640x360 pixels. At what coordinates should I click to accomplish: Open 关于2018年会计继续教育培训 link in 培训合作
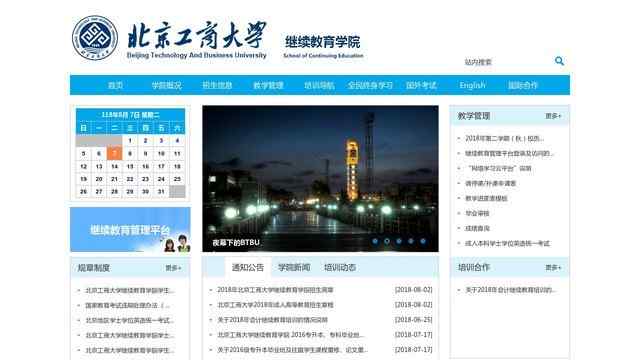point(511,290)
